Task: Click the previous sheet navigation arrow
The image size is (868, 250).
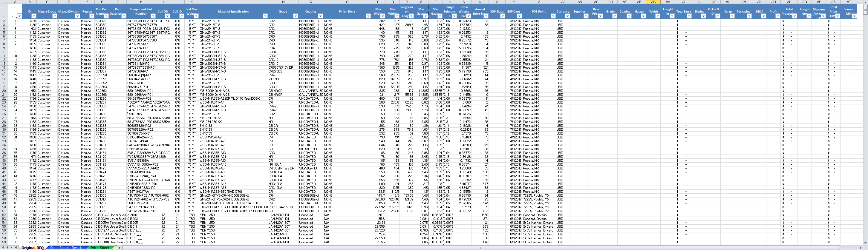Action: [x=7, y=248]
